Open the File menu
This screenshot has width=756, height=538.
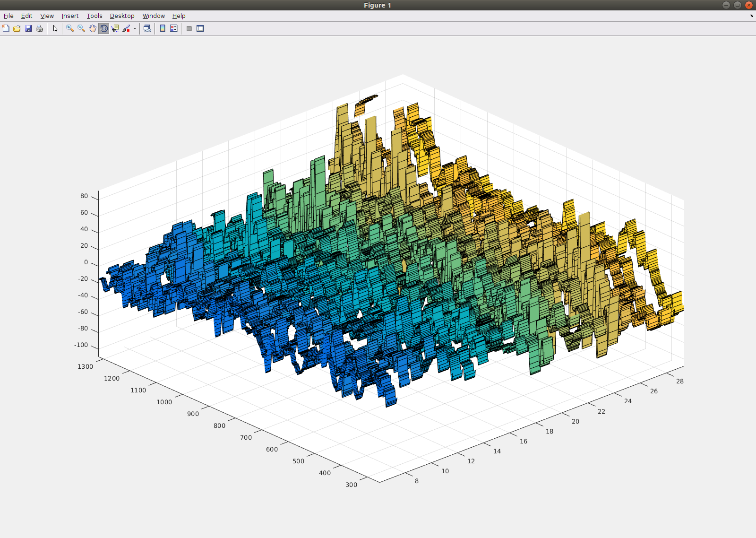tap(9, 16)
